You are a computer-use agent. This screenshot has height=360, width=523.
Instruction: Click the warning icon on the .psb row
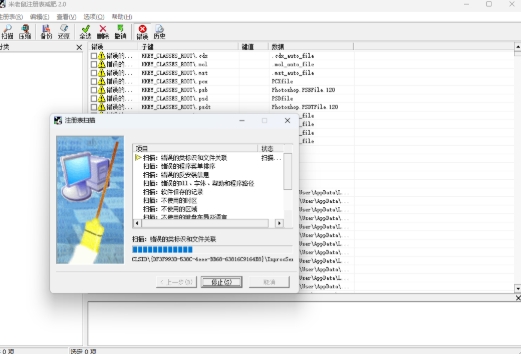[x=101, y=90]
